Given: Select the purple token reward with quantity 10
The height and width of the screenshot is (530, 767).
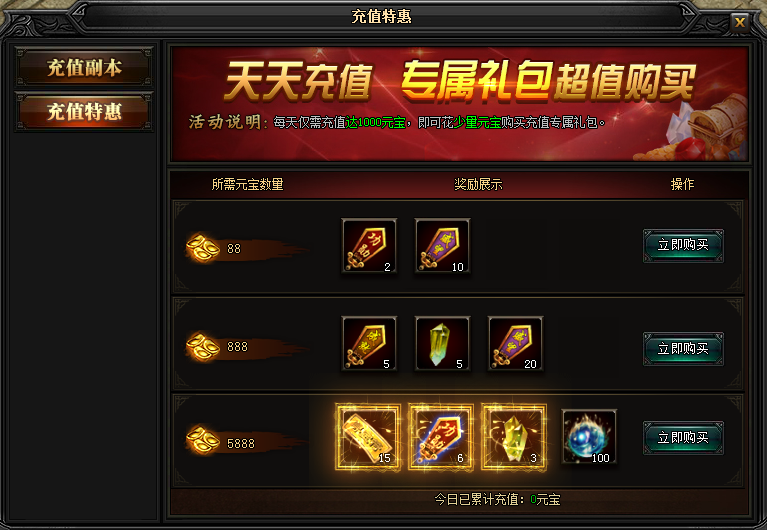Looking at the screenshot, I should pos(442,246).
